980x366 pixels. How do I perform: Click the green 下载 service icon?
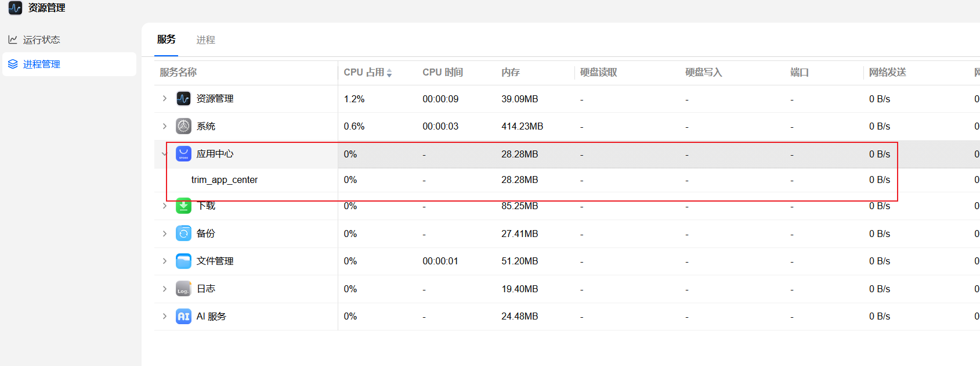click(183, 206)
